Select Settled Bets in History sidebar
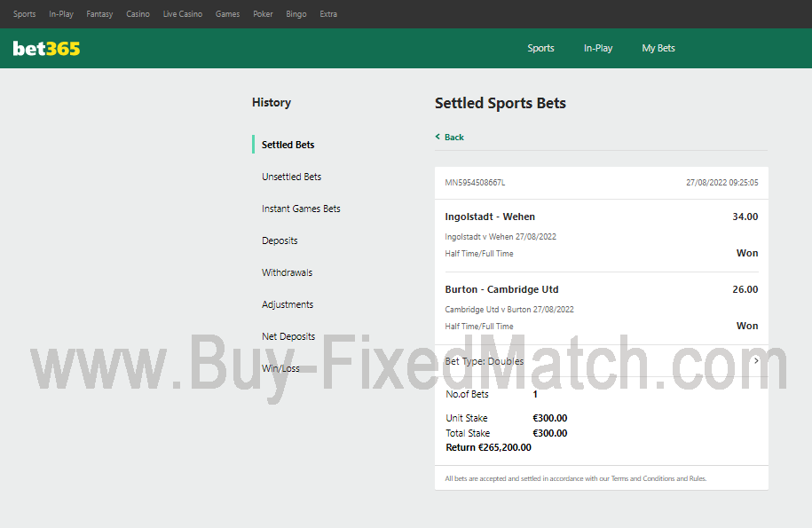Viewport: 812px width, 528px height. pos(288,145)
